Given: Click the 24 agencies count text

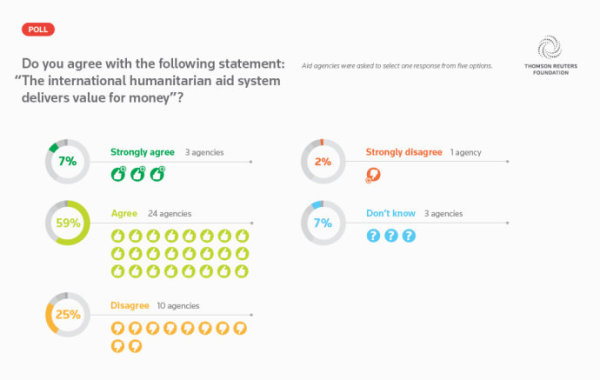Looking at the screenshot, I should tap(170, 214).
